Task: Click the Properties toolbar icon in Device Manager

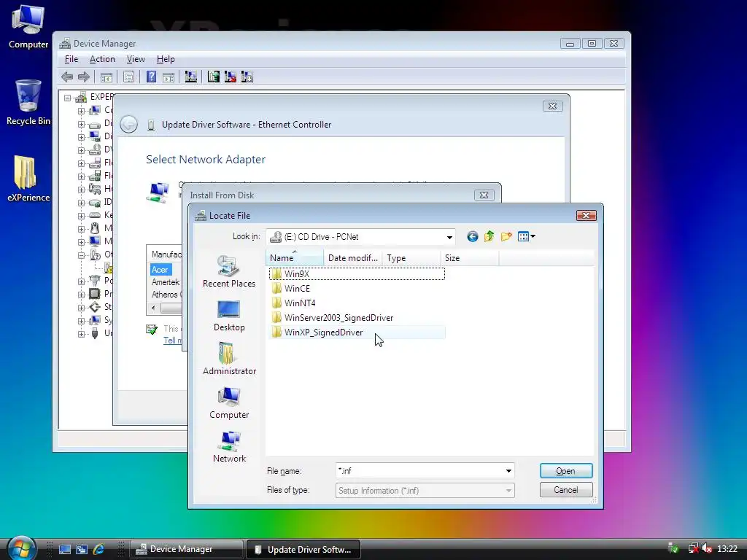Action: [128, 77]
